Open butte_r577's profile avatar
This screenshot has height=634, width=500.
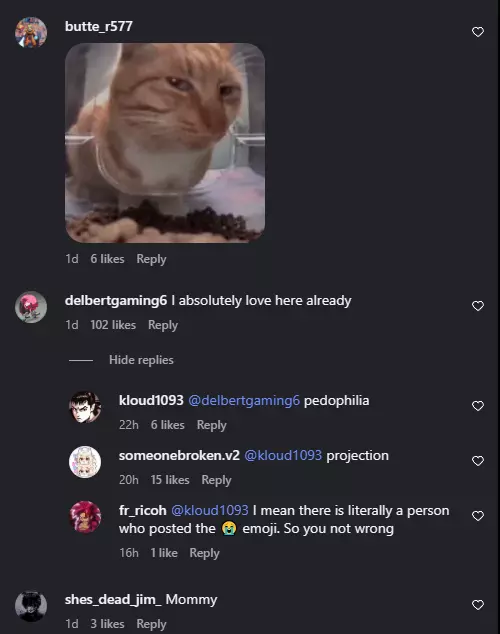click(31, 32)
